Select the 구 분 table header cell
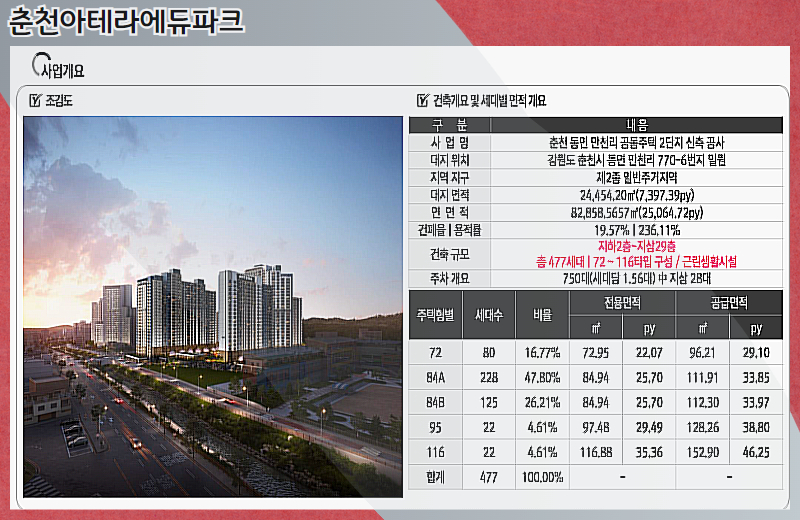This screenshot has height=520, width=800. coord(449,125)
